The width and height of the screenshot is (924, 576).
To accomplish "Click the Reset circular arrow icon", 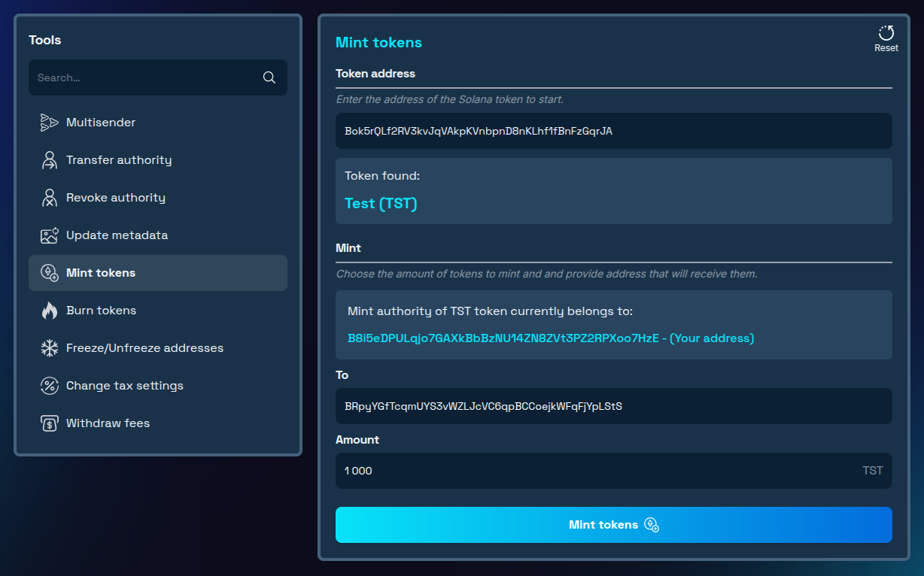I will (x=886, y=33).
